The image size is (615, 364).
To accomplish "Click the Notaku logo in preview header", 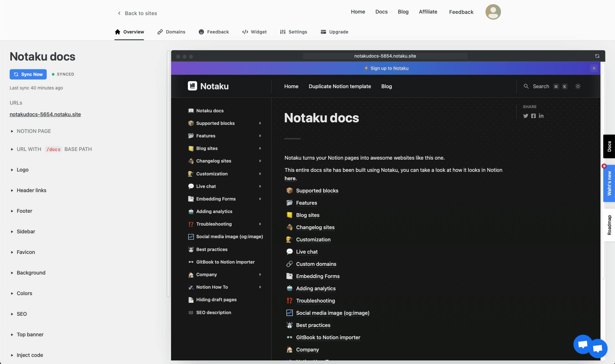I will coord(208,86).
